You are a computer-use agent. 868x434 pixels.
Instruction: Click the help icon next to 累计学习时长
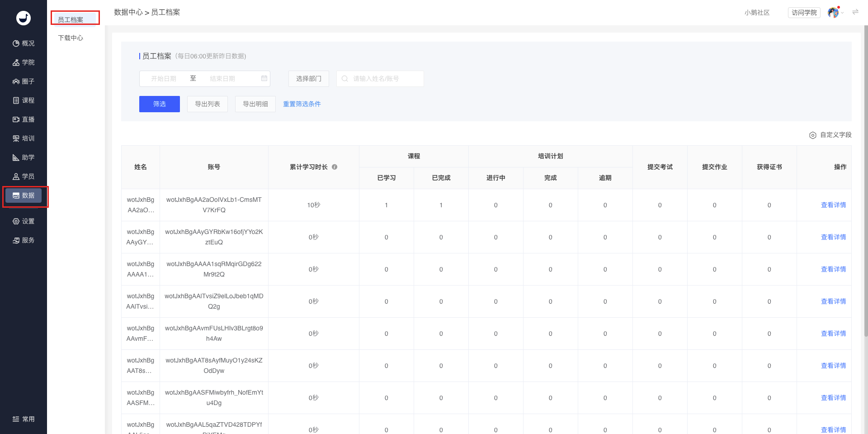(x=335, y=167)
